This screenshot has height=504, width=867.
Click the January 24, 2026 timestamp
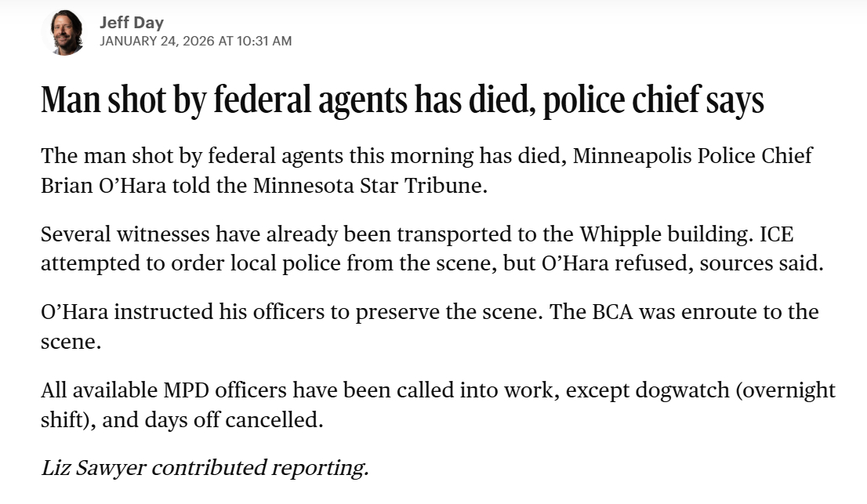pyautogui.click(x=195, y=41)
